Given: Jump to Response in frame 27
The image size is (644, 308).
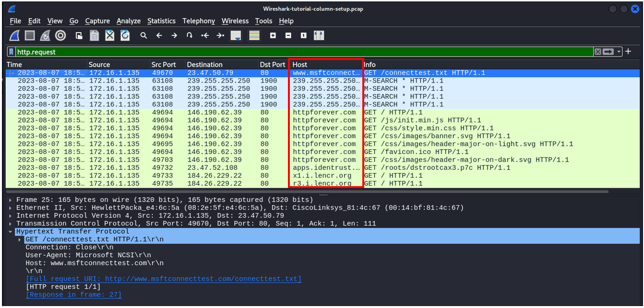Looking at the screenshot, I should coord(73,295).
